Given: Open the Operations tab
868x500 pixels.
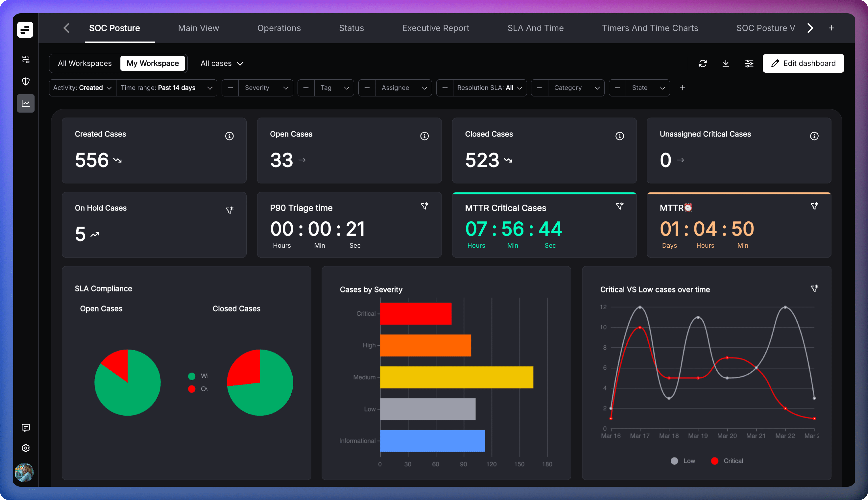Looking at the screenshot, I should point(279,28).
